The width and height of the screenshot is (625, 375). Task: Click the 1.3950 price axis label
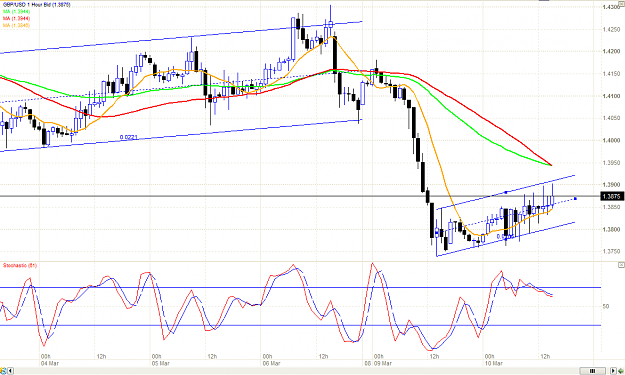612,163
